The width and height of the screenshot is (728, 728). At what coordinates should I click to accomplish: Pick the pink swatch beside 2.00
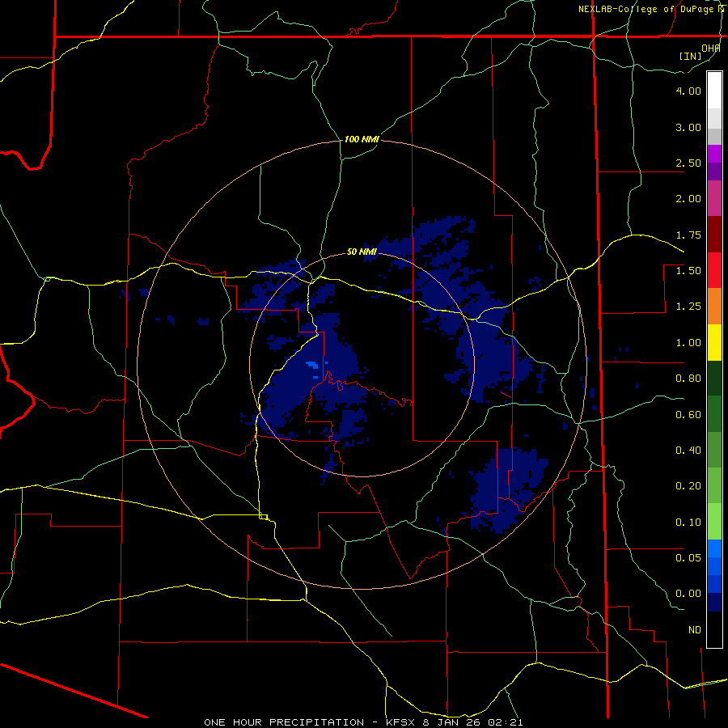[x=714, y=199]
